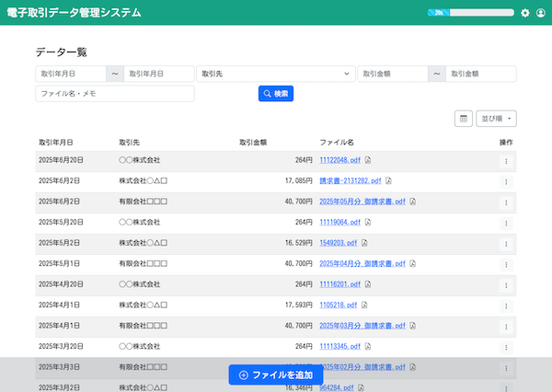This screenshot has width=552, height=392.
Task: Open row menu for 1105218.pdf
Action: click(506, 306)
